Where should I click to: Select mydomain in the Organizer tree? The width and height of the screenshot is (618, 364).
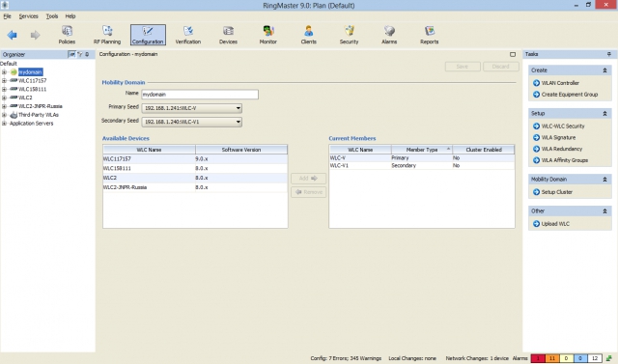(30, 72)
